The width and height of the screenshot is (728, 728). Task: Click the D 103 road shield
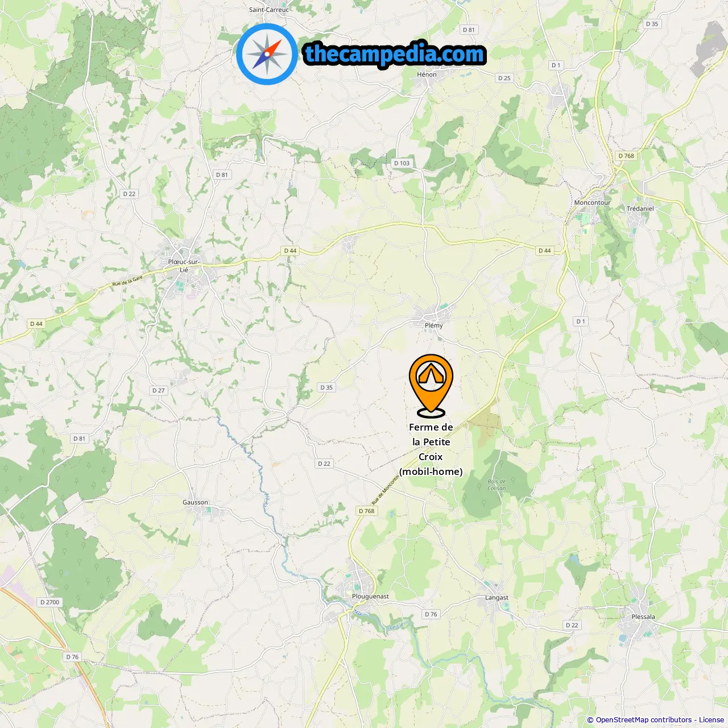click(402, 163)
